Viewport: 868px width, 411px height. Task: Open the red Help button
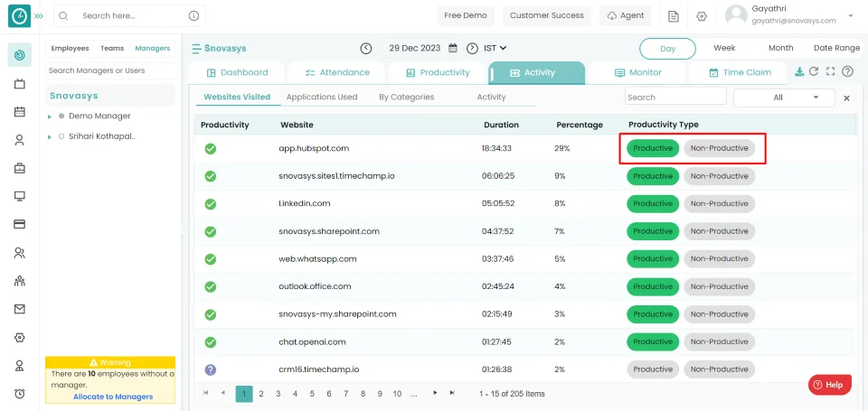(829, 385)
